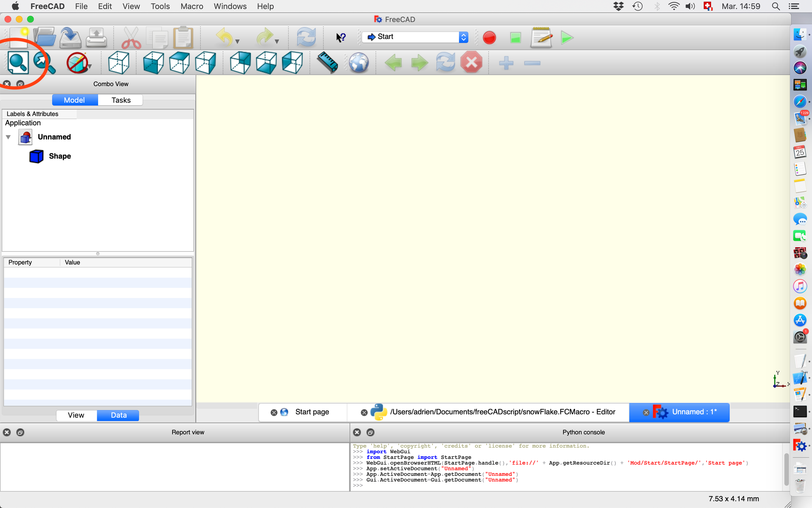Click the Fit Selection zoom icon
Screen dimensions: 812x508
(x=44, y=63)
